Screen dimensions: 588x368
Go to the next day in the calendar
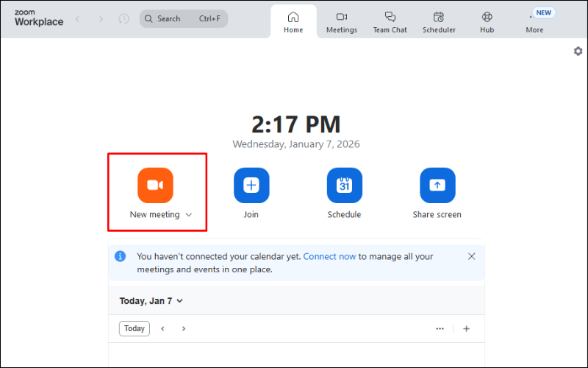tap(183, 328)
